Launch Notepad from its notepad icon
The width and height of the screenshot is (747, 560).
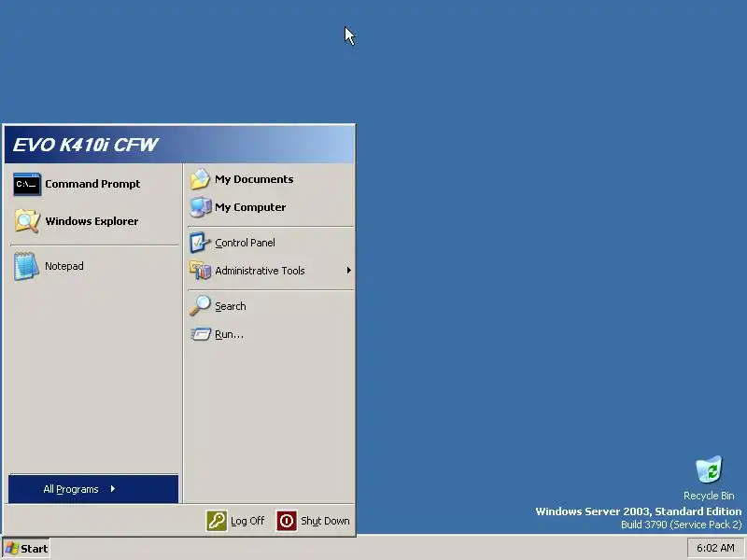tap(26, 266)
